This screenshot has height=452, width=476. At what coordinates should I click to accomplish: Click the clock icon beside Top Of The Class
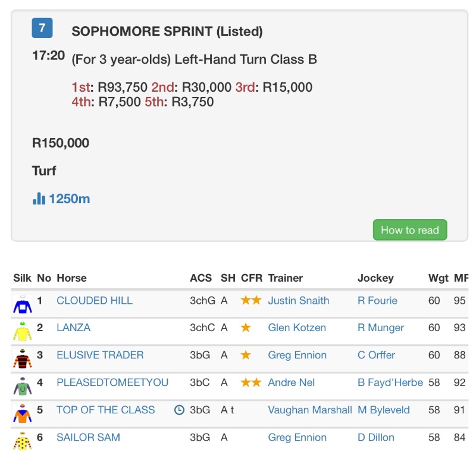coord(179,410)
